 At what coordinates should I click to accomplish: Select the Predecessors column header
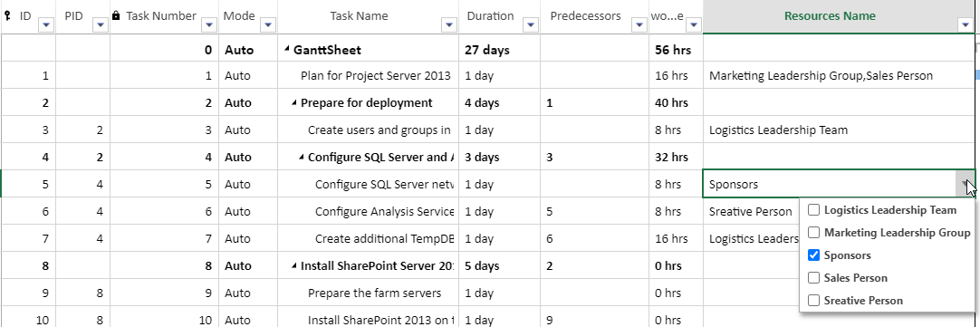coord(595,17)
